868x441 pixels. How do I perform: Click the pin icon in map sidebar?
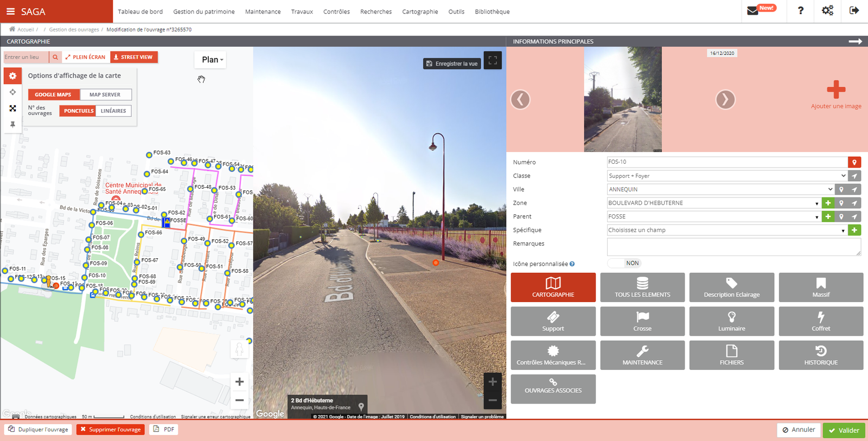(x=12, y=125)
